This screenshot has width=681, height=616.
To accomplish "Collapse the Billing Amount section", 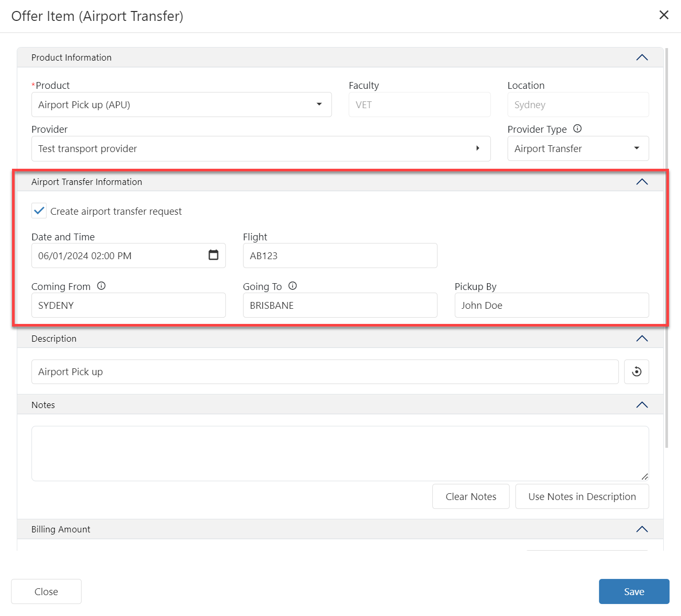I will pos(642,529).
